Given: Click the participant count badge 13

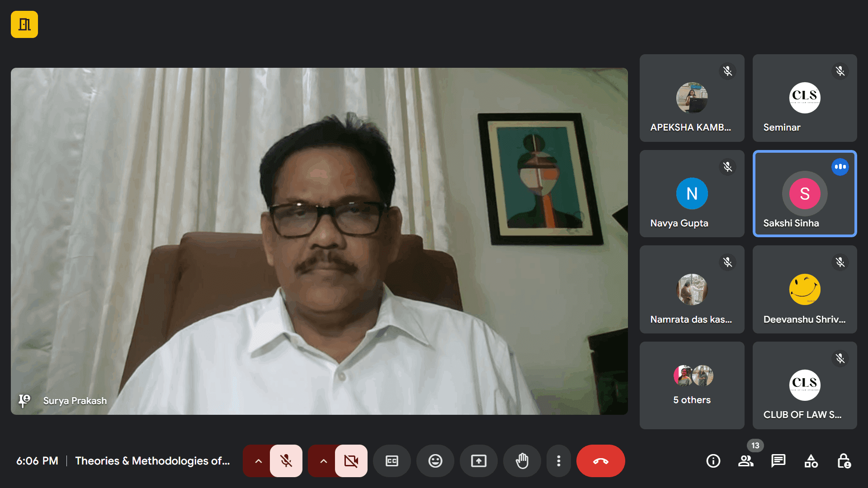Looking at the screenshot, I should point(755,446).
